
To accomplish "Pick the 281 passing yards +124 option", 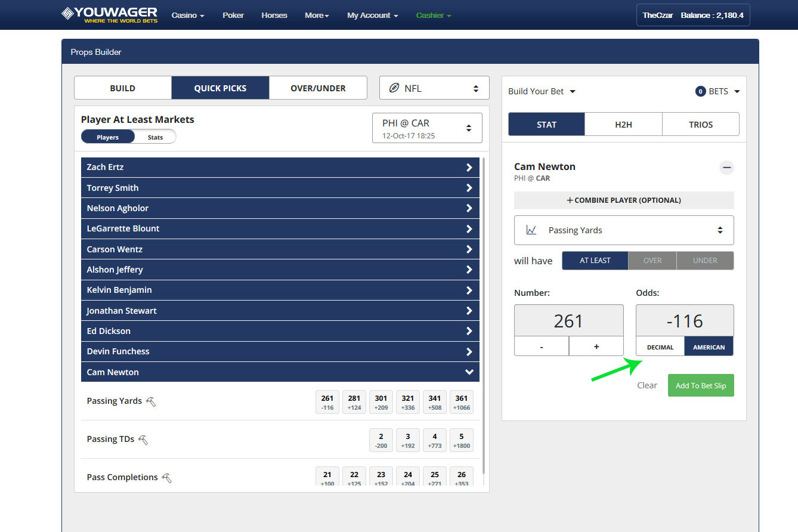I will [x=354, y=402].
